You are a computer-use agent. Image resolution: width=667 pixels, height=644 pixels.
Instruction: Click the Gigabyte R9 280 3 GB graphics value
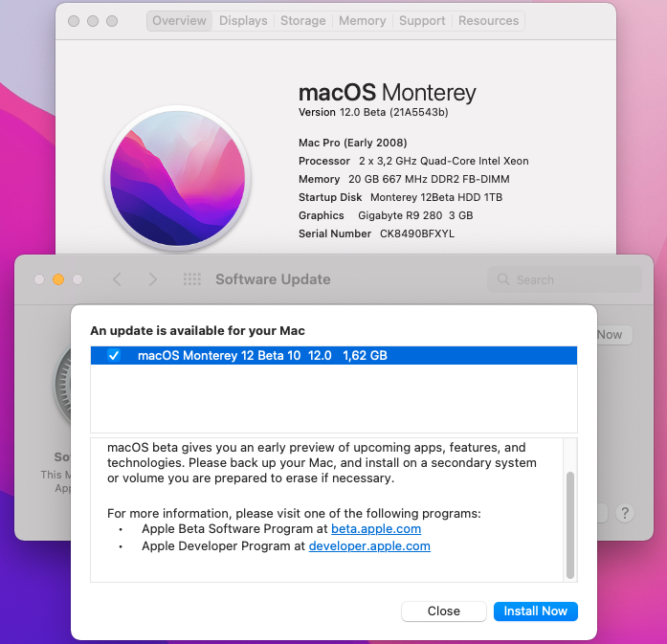415,215
